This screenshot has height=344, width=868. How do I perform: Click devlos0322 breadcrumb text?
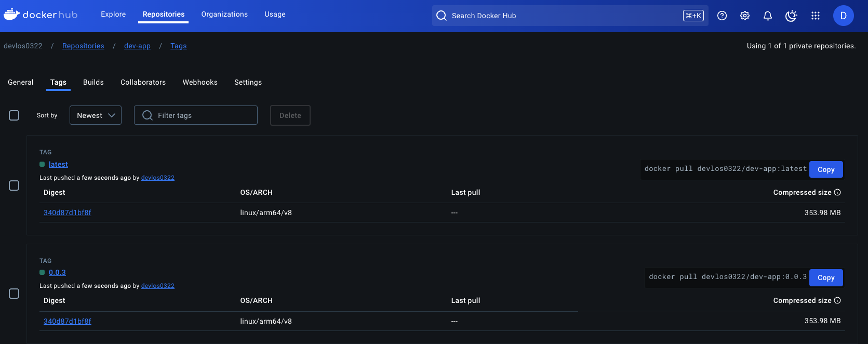click(23, 46)
